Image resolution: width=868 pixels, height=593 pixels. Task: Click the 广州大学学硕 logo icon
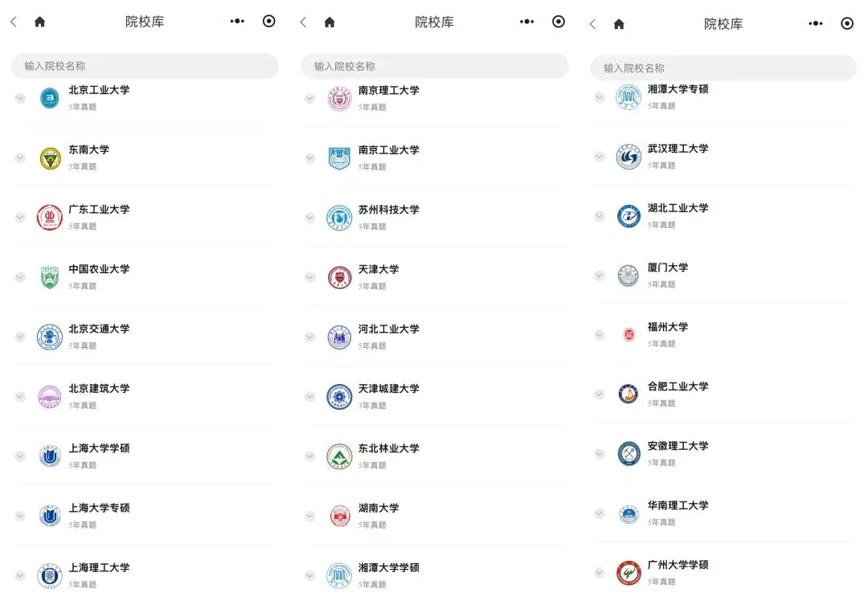628,573
